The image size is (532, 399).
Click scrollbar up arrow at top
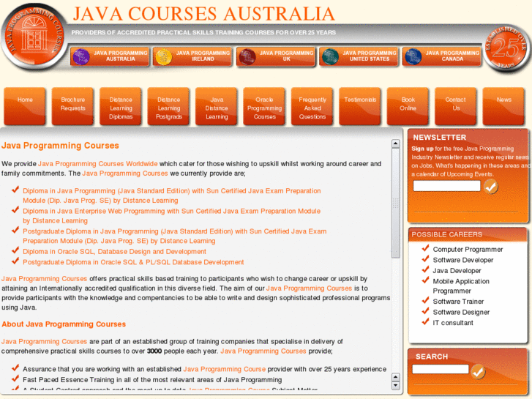pos(396,143)
